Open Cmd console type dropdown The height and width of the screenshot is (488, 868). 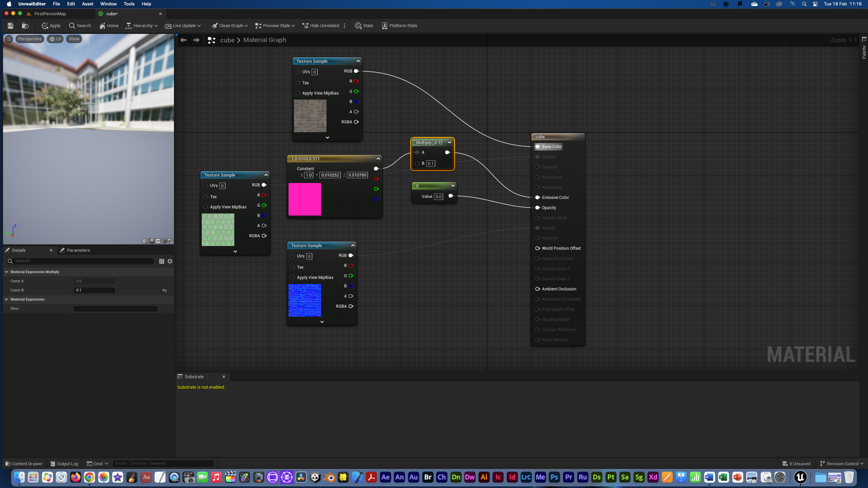pyautogui.click(x=97, y=464)
